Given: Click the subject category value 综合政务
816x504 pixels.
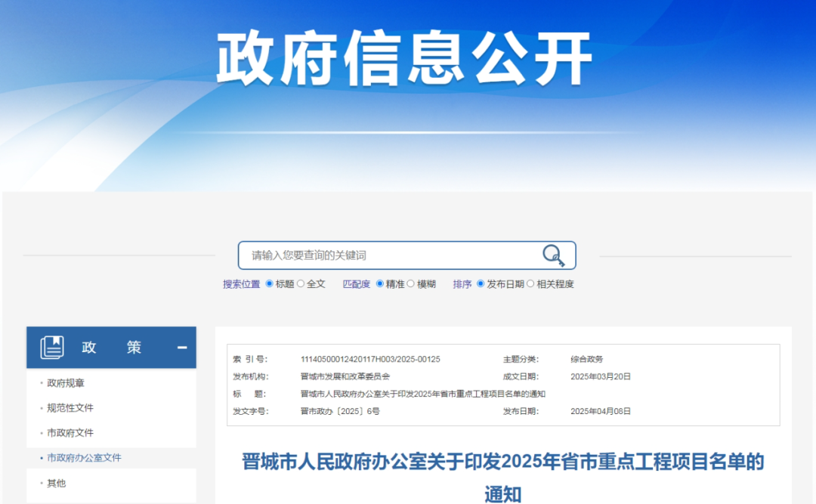Looking at the screenshot, I should [586, 359].
